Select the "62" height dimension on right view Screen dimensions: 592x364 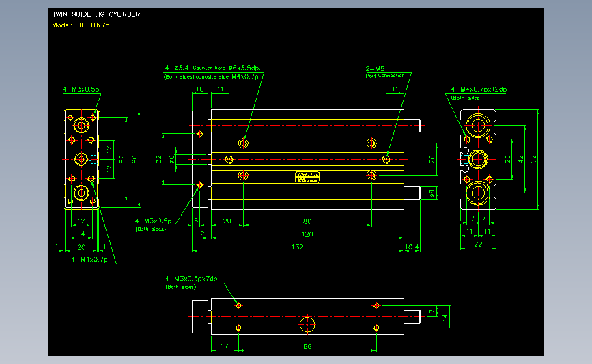533,159
